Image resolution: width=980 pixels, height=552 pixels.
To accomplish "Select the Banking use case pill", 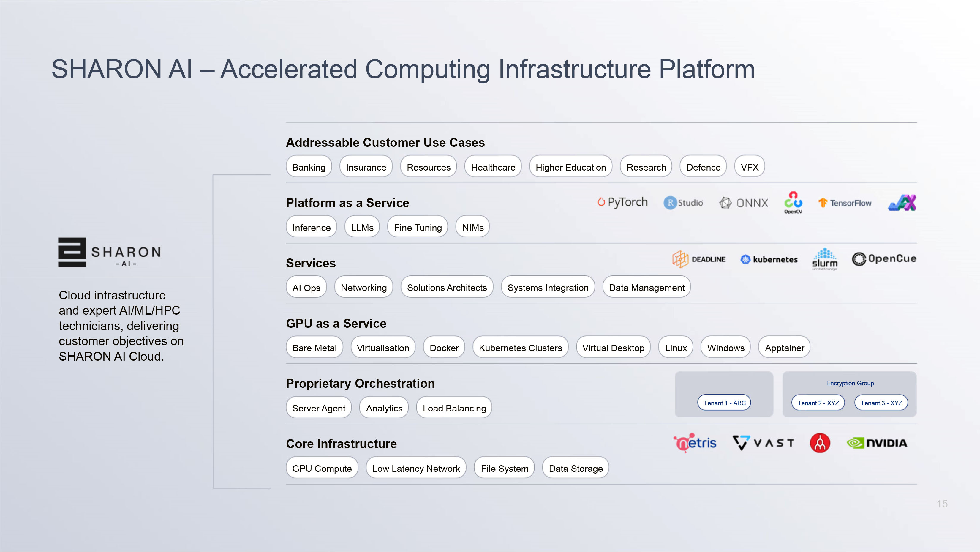I will (x=309, y=167).
